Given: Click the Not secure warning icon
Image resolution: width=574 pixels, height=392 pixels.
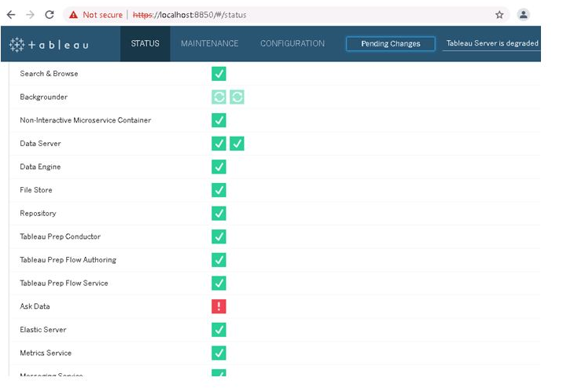Looking at the screenshot, I should tap(74, 15).
